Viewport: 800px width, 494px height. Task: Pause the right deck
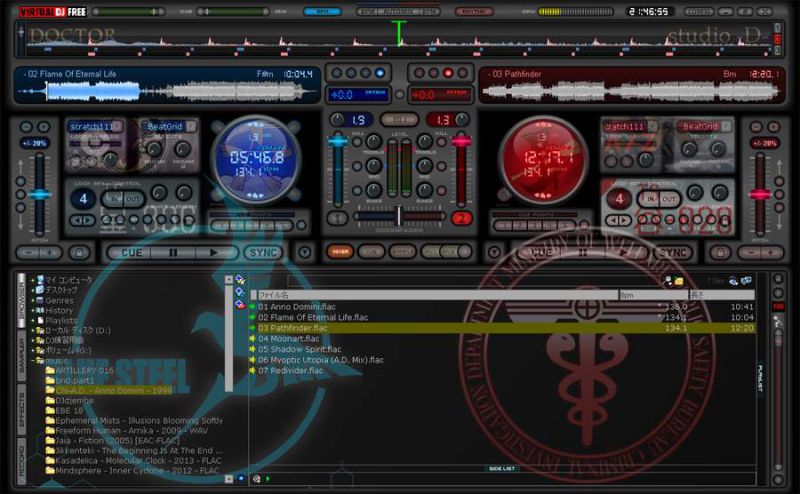click(x=583, y=252)
